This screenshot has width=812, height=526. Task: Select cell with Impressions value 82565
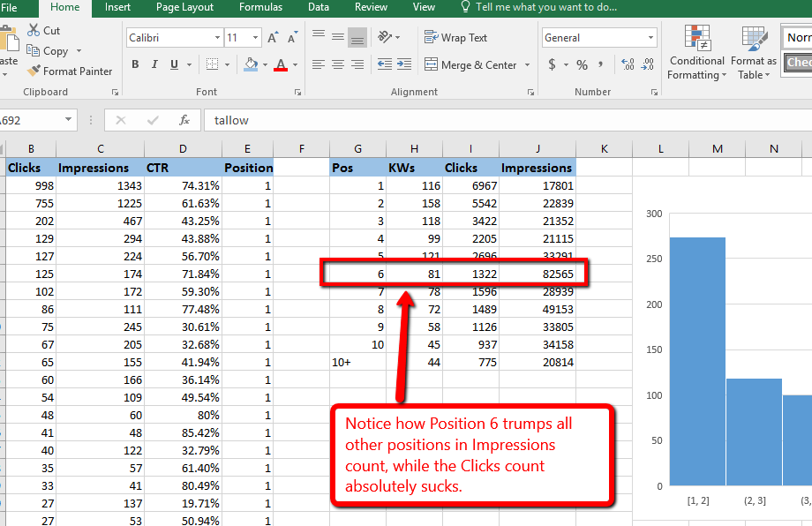click(x=538, y=274)
